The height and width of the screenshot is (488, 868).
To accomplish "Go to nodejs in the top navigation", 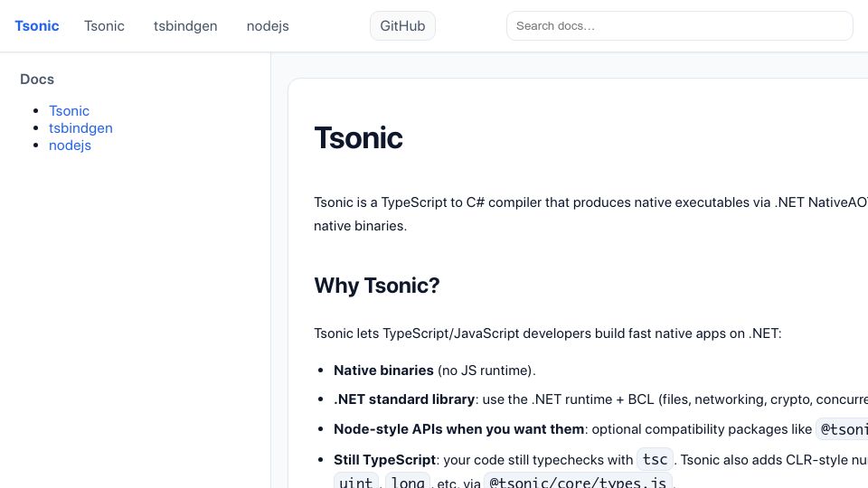I will point(268,26).
